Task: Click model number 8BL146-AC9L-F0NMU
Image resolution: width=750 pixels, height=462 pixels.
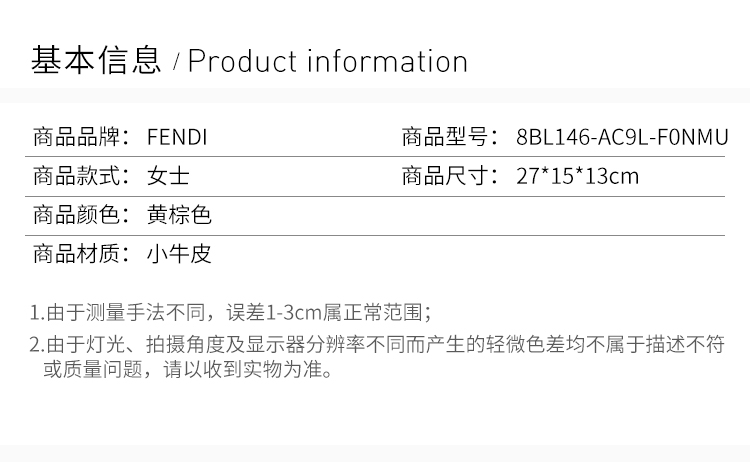Action: pyautogui.click(x=622, y=137)
